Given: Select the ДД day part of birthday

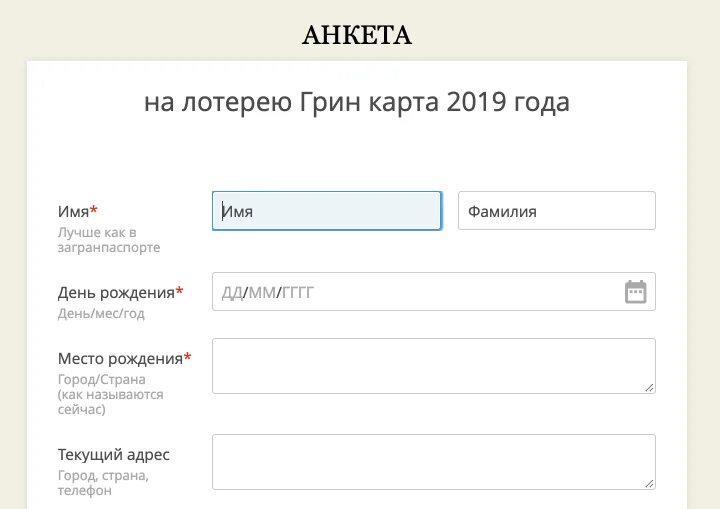Looking at the screenshot, I should pos(231,292).
